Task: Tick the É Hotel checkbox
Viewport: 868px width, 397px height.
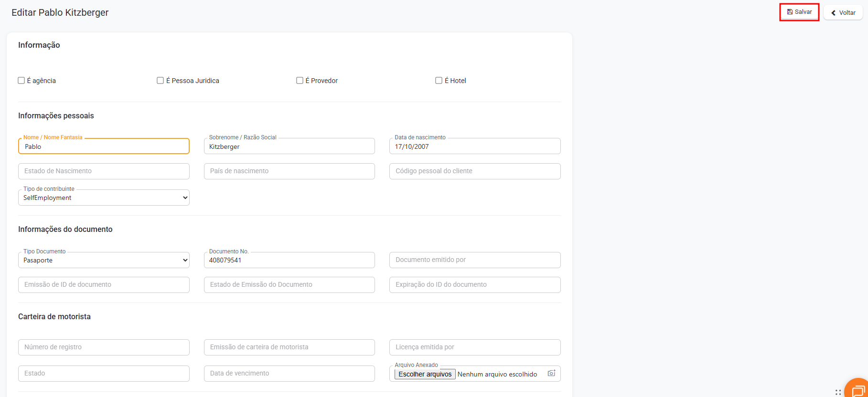Action: coord(439,81)
